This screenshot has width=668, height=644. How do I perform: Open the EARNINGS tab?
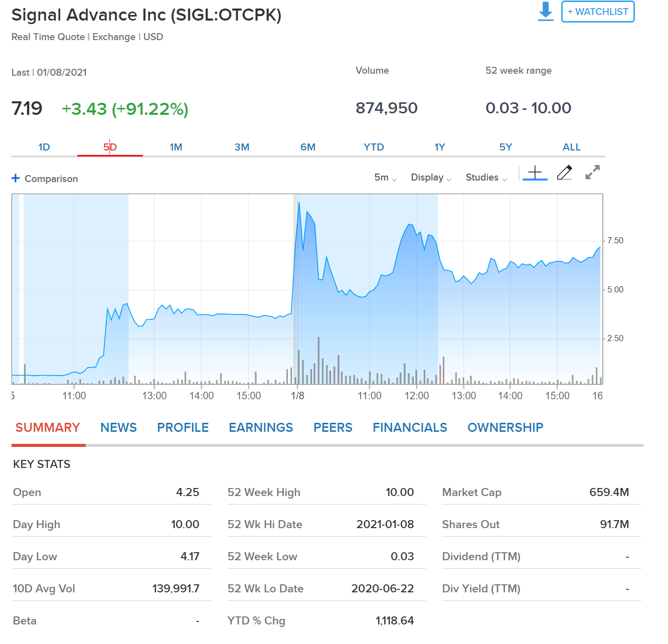pos(261,427)
